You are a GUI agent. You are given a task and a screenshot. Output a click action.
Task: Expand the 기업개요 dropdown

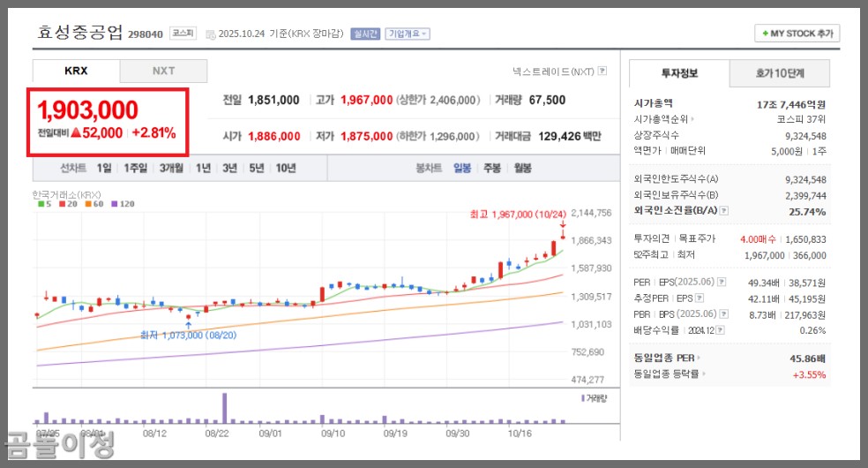(408, 34)
